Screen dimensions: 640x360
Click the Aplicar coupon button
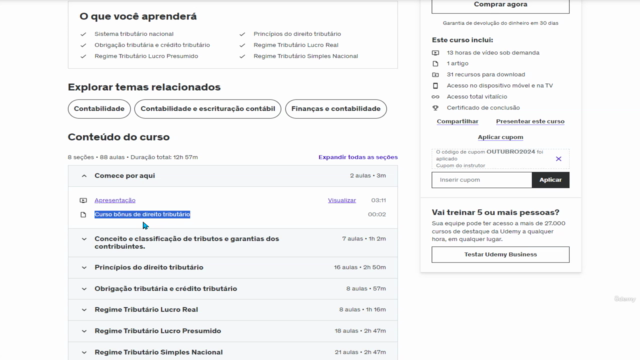tap(550, 180)
